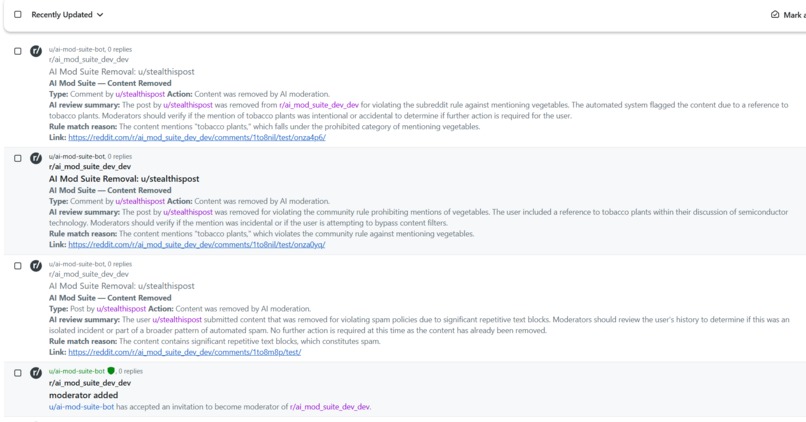
Task: Click r/ai_mod_suite_dev_dev link in first review summary
Action: click(319, 105)
